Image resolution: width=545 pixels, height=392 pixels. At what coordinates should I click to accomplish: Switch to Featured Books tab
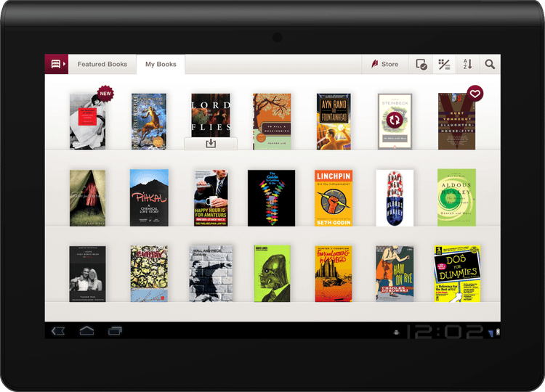tap(102, 64)
